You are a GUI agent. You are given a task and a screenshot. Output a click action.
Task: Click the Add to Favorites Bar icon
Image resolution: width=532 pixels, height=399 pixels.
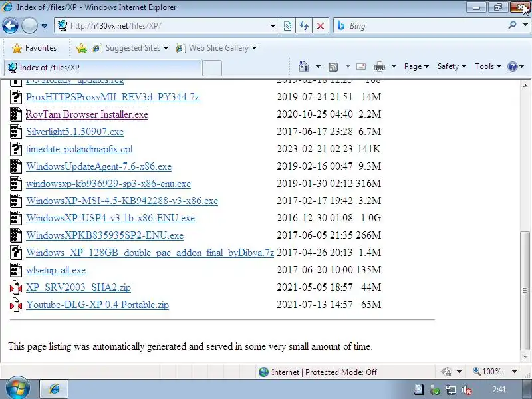82,48
